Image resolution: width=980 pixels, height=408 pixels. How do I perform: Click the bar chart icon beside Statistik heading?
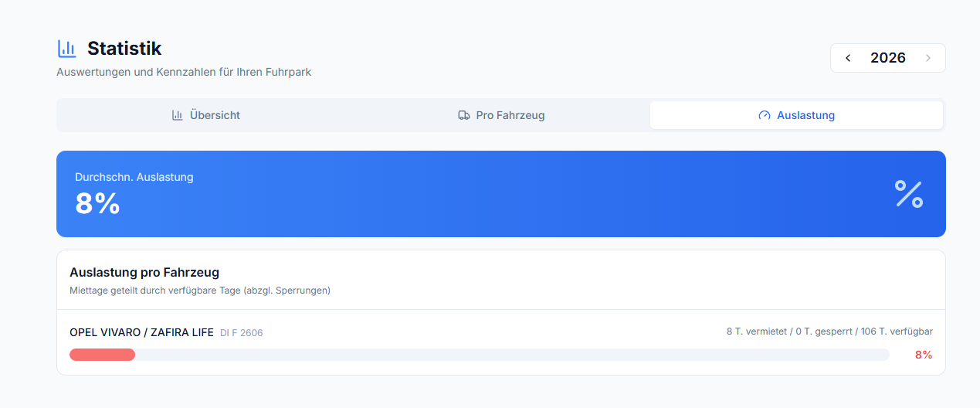(x=67, y=49)
